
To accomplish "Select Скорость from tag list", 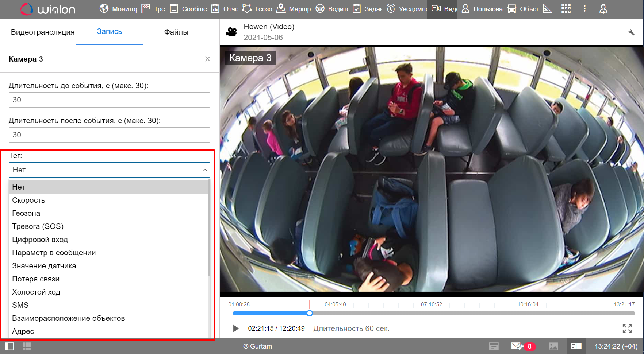I will [x=28, y=200].
